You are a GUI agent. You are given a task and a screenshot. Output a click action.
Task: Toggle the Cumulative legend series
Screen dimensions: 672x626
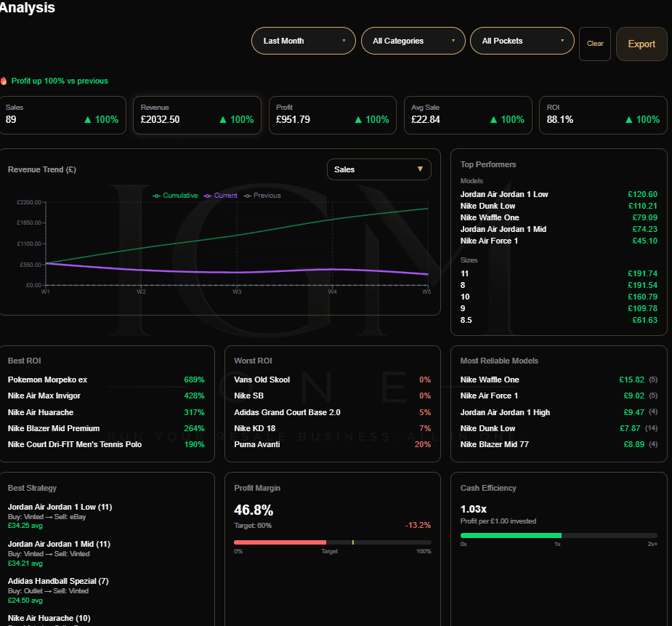(175, 196)
